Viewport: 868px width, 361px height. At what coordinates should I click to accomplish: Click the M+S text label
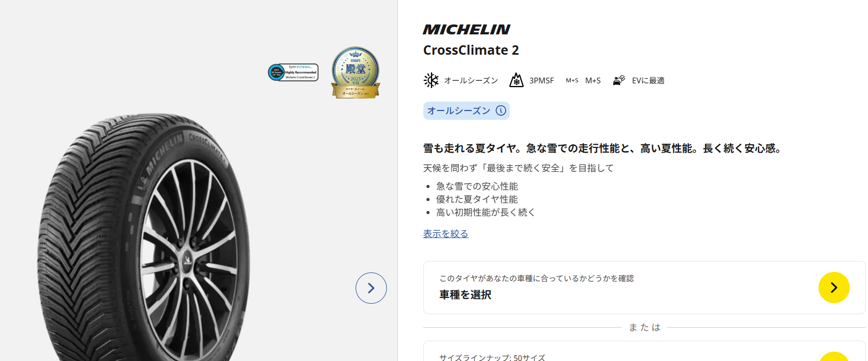click(x=593, y=81)
